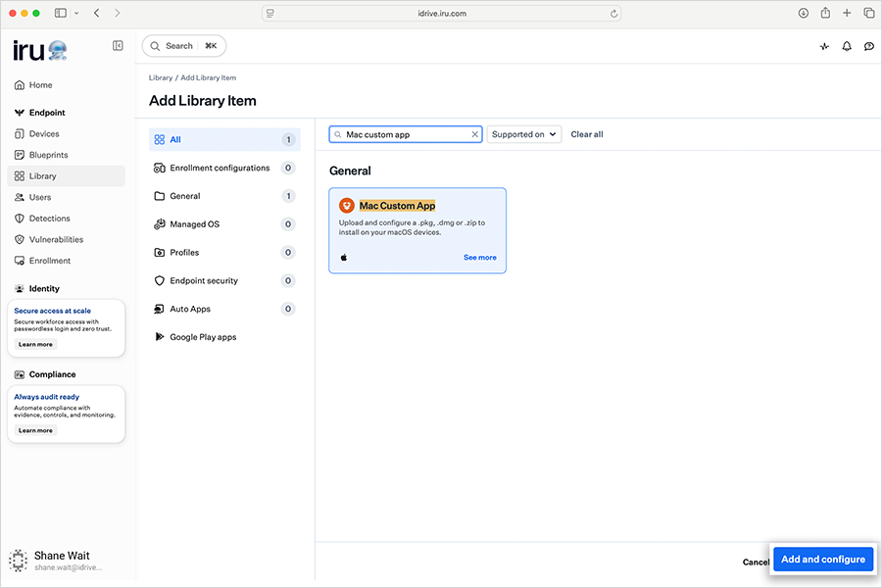Click See more on Mac Custom App
Screen dimensions: 882x588
pos(480,257)
